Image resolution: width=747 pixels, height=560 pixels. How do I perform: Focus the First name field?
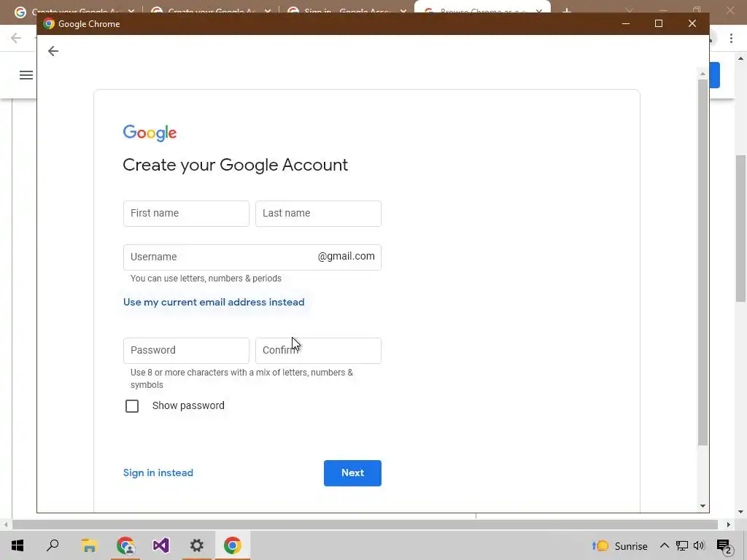click(x=186, y=214)
